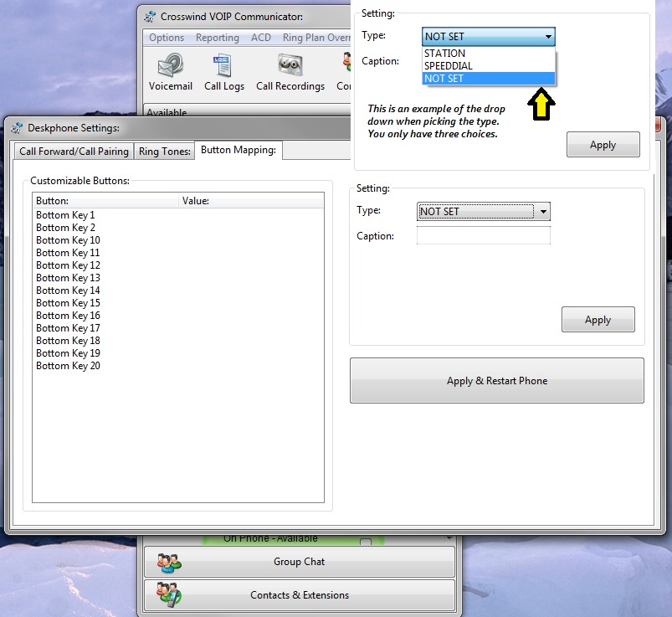
Task: Click Apply below the Caption field
Action: (x=598, y=320)
